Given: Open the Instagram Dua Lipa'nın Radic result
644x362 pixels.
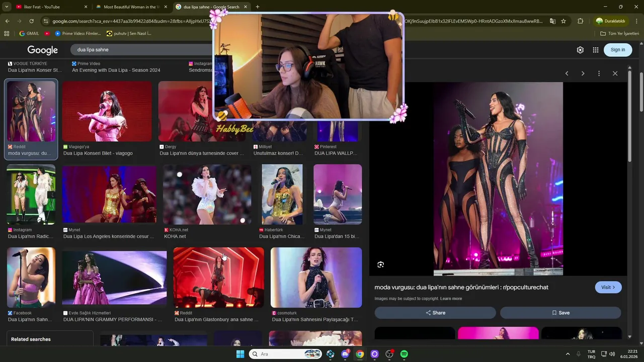Looking at the screenshot, I should point(31,194).
